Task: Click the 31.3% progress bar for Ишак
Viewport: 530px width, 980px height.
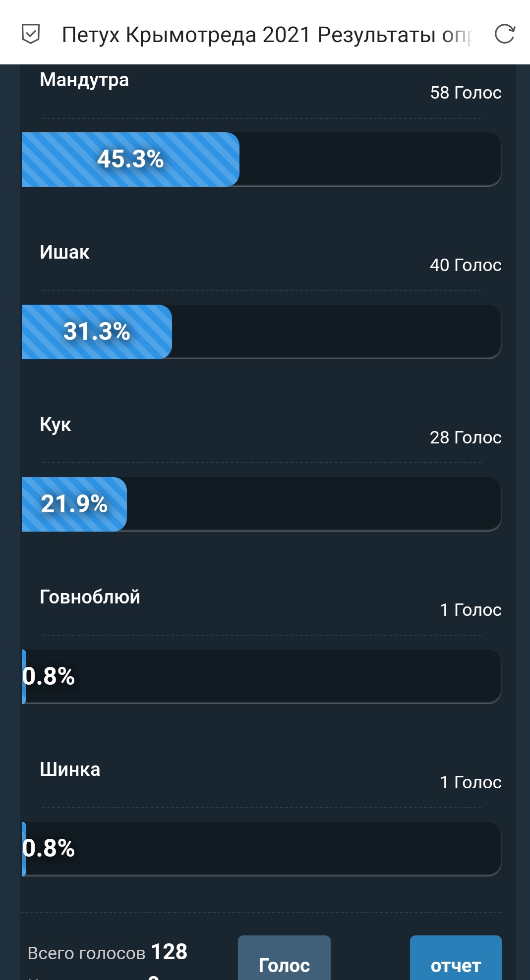Action: pyautogui.click(x=261, y=332)
